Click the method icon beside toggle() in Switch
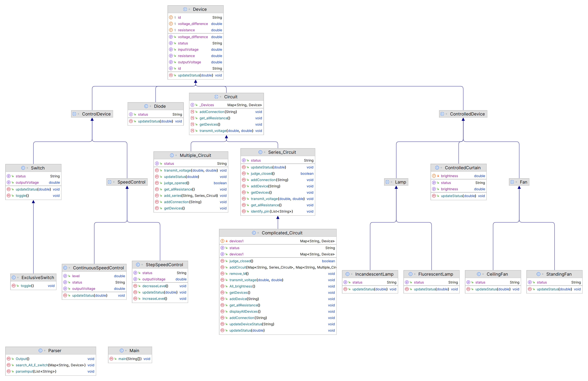 9,195
